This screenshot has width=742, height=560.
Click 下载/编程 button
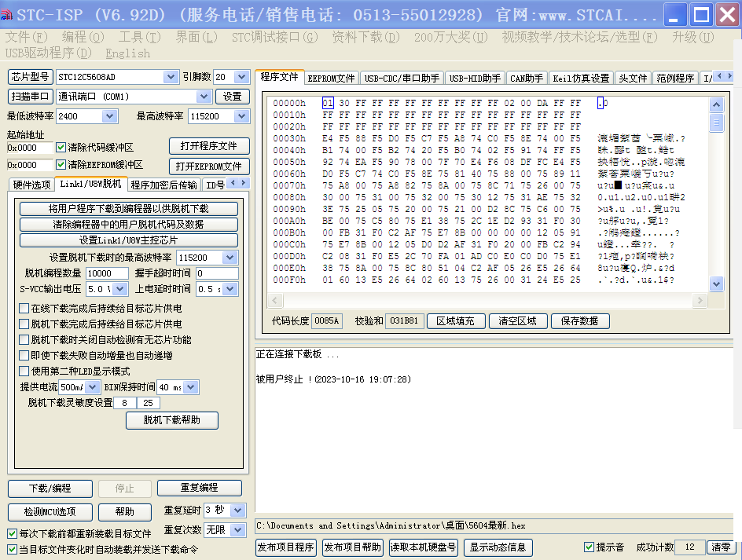click(50, 488)
